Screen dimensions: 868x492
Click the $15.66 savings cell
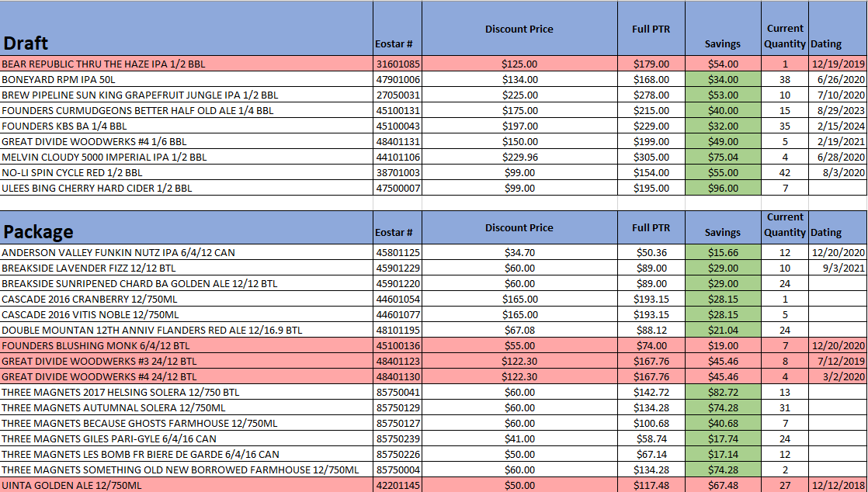[723, 252]
